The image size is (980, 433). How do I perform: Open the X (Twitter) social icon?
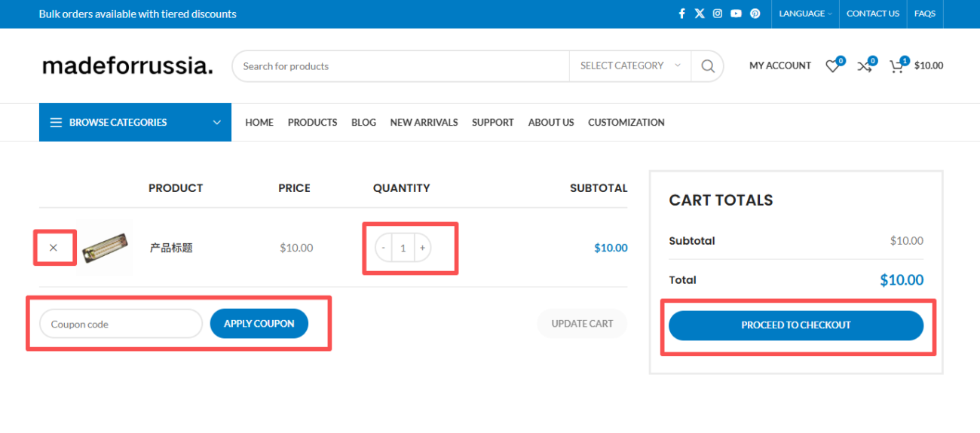coord(700,14)
